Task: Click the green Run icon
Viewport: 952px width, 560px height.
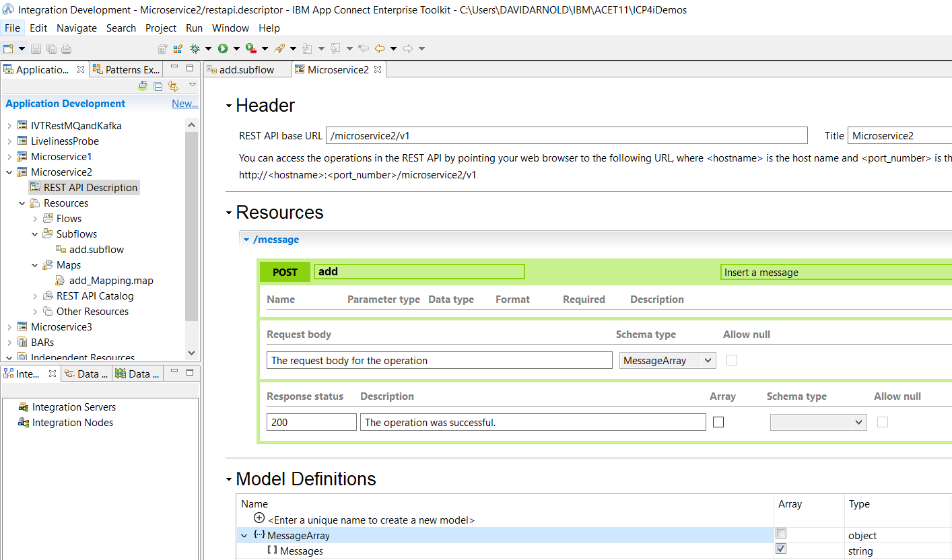Action: (x=222, y=48)
